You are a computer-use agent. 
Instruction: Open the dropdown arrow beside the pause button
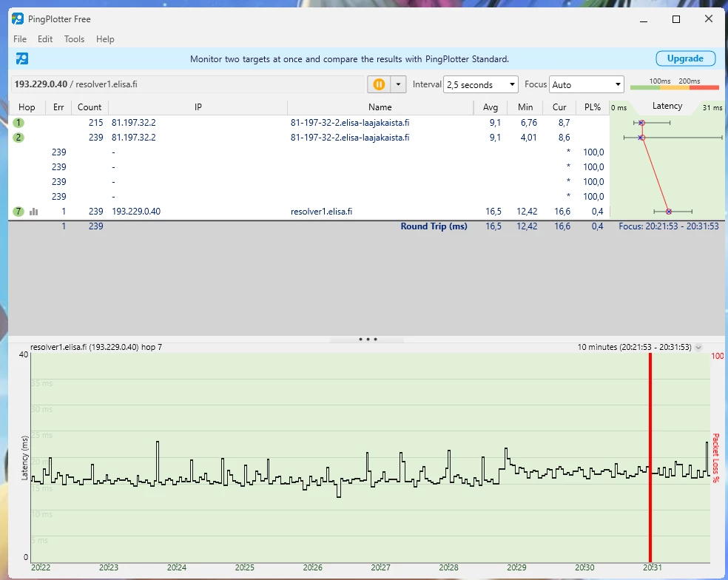399,84
